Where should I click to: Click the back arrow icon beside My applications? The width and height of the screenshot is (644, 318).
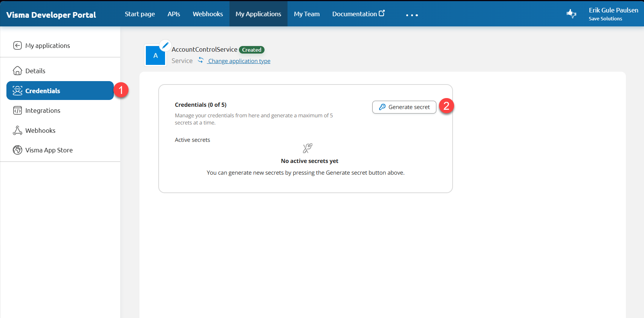[x=17, y=46]
